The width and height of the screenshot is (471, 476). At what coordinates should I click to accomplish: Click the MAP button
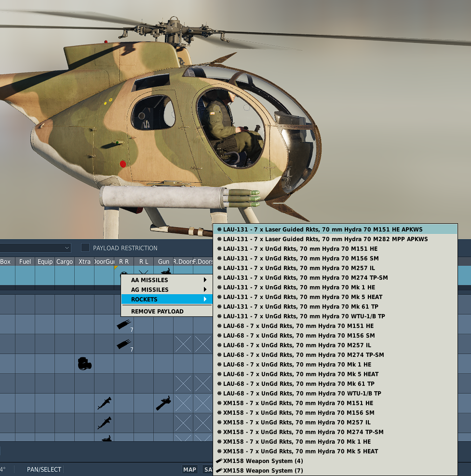[x=189, y=469]
